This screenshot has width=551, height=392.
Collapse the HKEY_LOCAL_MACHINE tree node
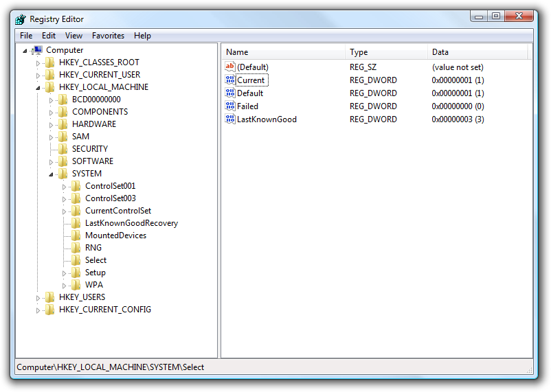[38, 88]
